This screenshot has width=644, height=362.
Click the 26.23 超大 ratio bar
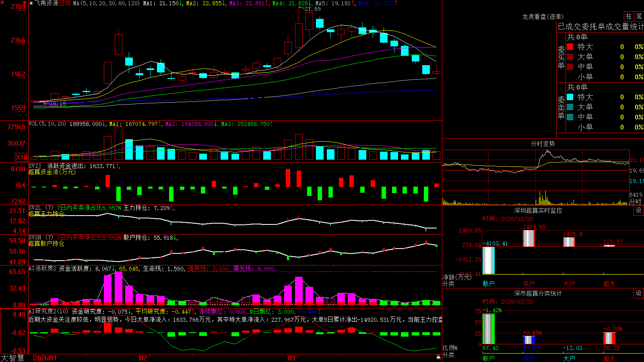tap(609, 338)
